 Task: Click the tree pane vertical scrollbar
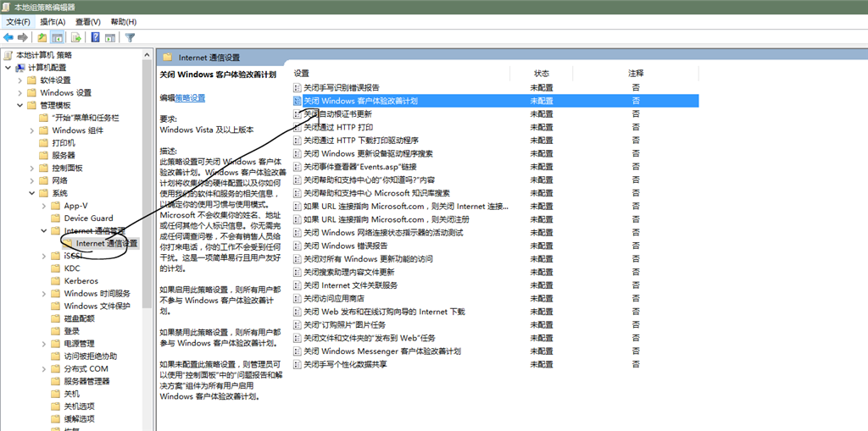[x=147, y=183]
